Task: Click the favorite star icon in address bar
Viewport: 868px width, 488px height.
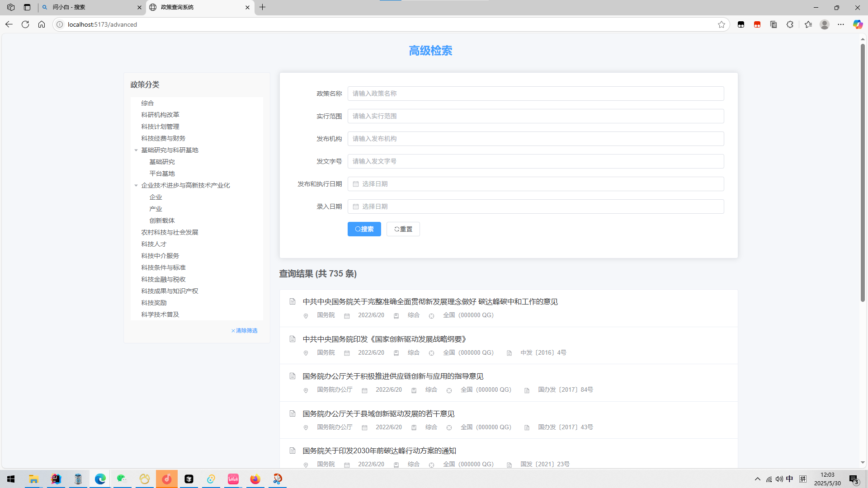Action: [x=721, y=24]
